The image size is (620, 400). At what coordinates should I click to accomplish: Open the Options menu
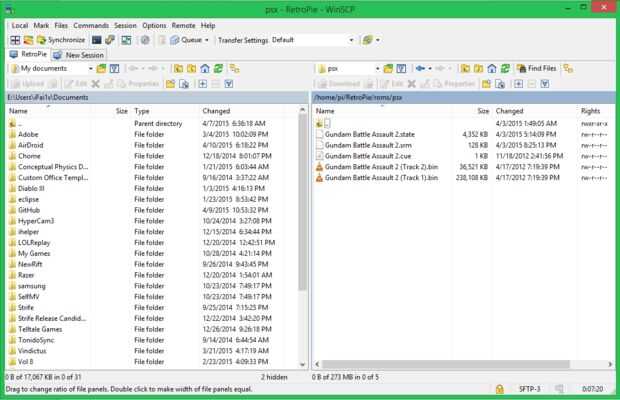pos(154,25)
